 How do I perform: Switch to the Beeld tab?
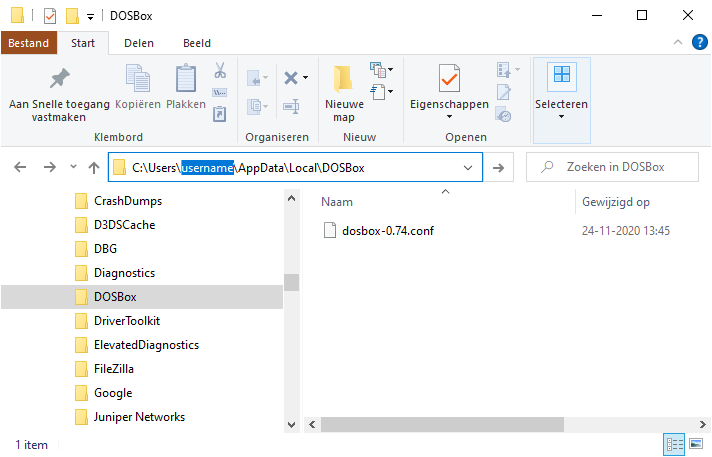point(197,43)
